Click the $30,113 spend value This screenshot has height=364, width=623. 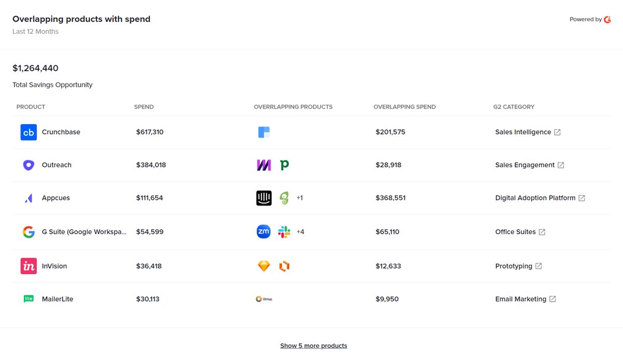[x=148, y=299]
